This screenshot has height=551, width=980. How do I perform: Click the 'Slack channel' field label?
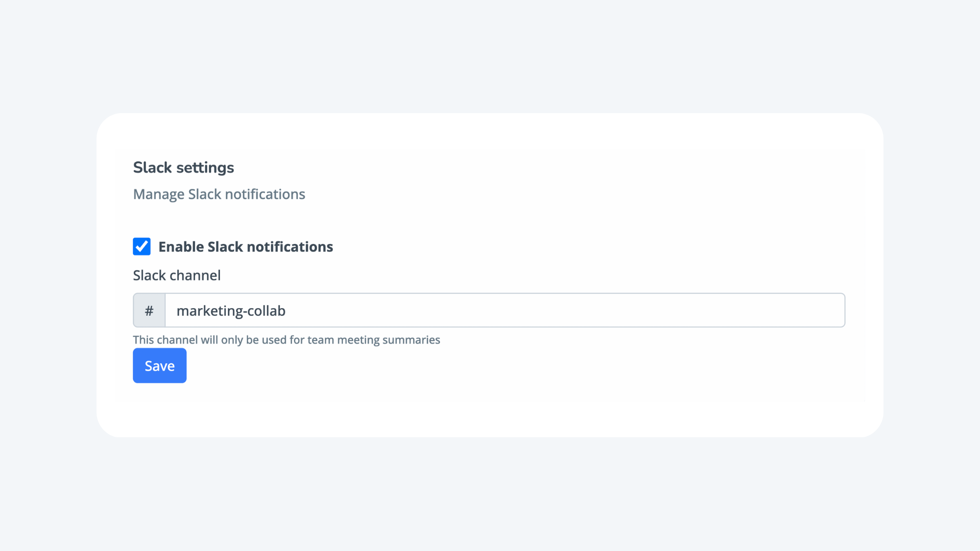[177, 275]
